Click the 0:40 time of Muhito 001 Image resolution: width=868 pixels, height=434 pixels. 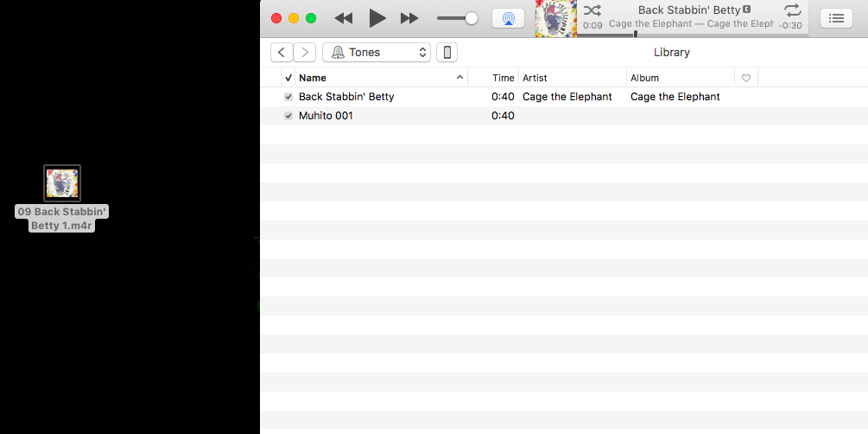(x=504, y=116)
